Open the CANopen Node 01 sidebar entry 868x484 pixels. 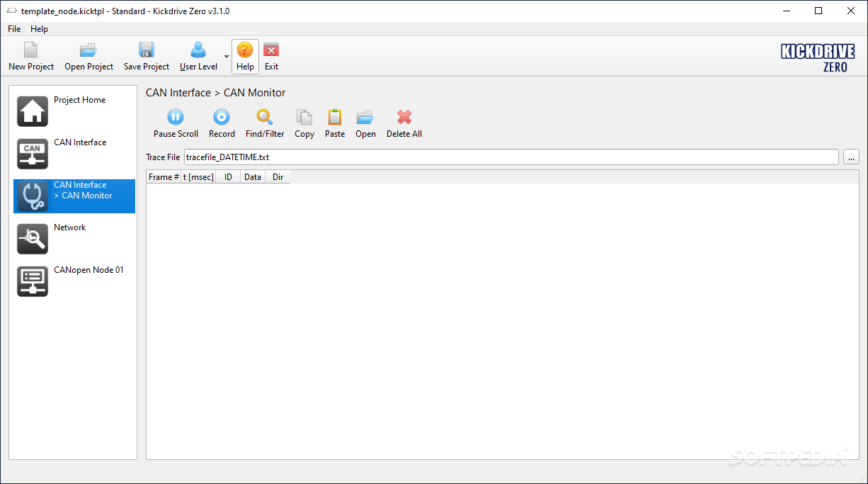(x=74, y=281)
